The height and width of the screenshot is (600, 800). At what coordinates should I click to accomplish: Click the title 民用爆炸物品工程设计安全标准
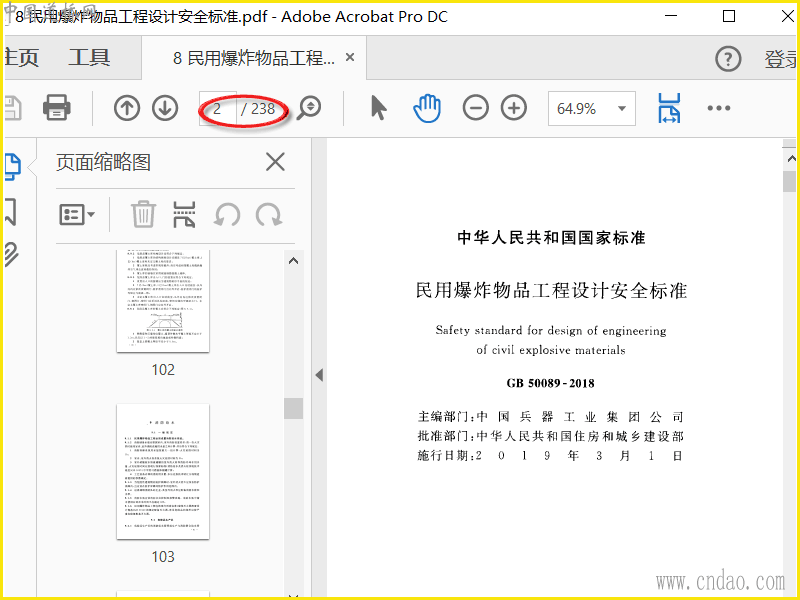pos(551,290)
